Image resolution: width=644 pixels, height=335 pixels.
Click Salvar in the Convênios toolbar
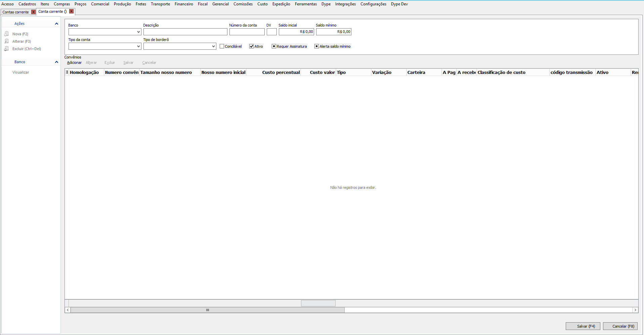click(x=128, y=62)
